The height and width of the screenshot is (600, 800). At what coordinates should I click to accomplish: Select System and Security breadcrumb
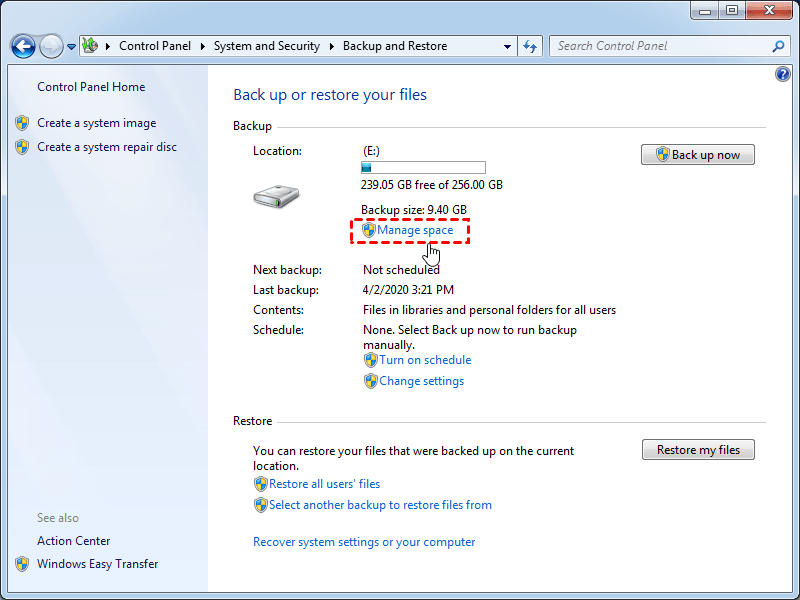click(x=266, y=46)
